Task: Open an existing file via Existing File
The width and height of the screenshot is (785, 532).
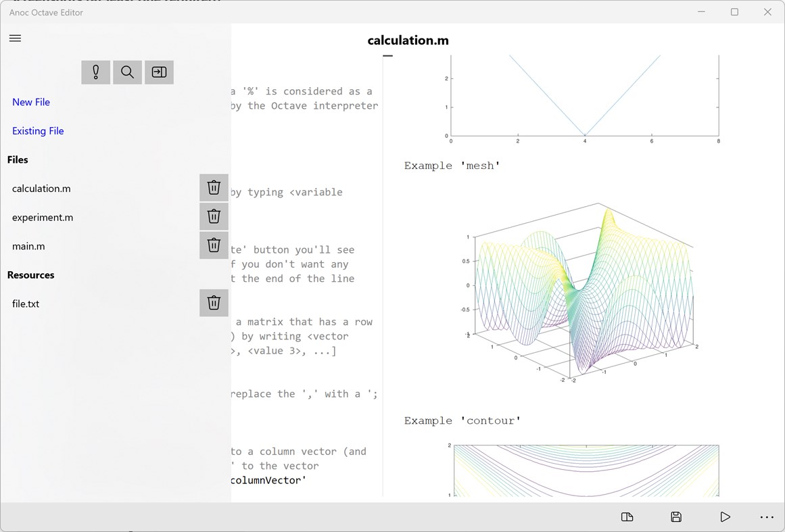Action: click(x=38, y=130)
